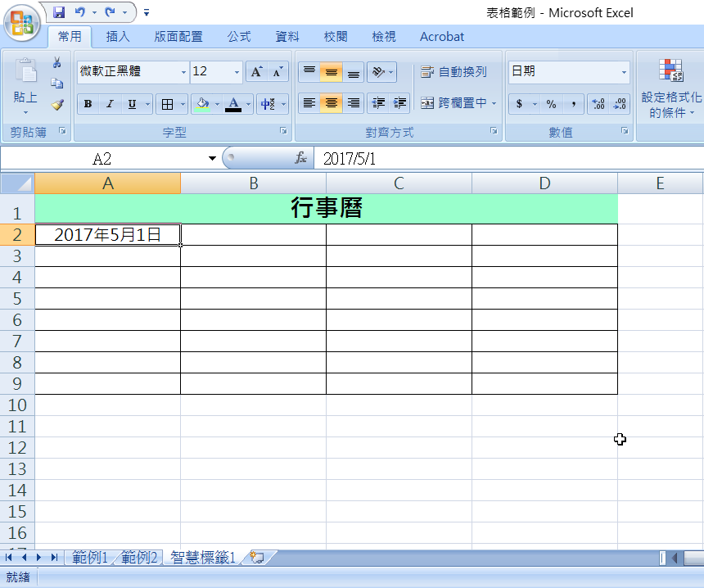
Task: Open the font color picker dropdown
Action: 249,104
